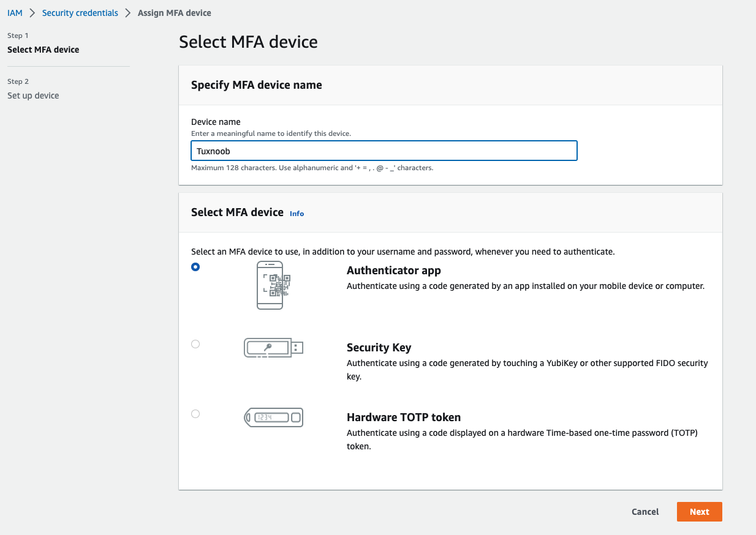Click the Hardware TOTP token heading
This screenshot has width=756, height=535.
click(x=404, y=417)
